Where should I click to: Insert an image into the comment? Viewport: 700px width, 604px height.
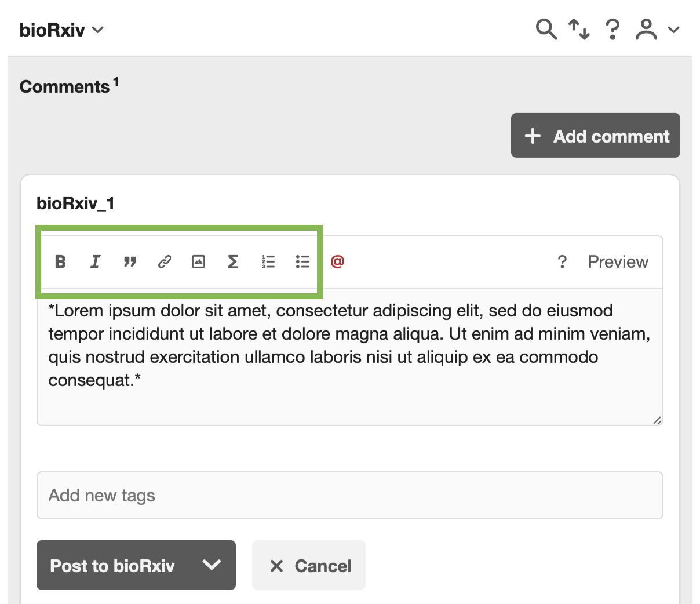tap(199, 262)
